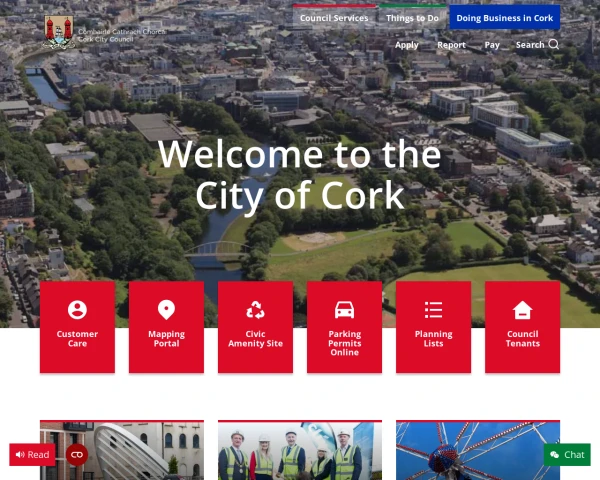600x480 pixels.
Task: Click the Council Tenants house icon
Action: pos(522,310)
